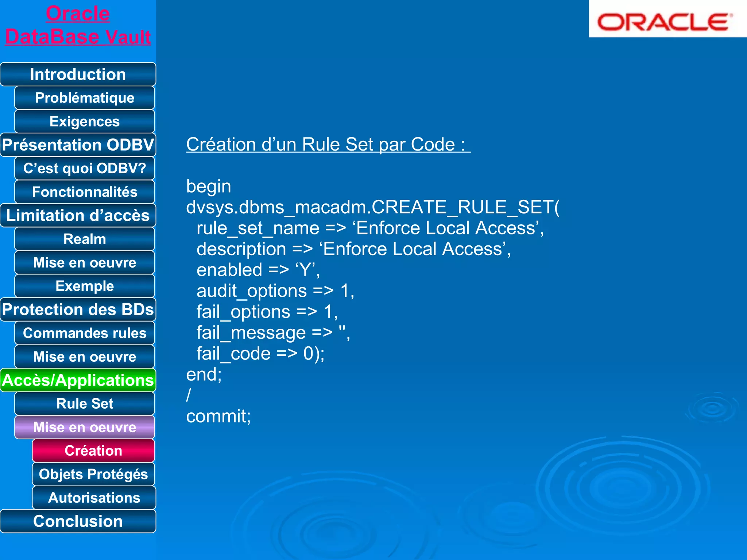Select the Fonctionnalités button
The width and height of the screenshot is (747, 560).
[x=85, y=192]
